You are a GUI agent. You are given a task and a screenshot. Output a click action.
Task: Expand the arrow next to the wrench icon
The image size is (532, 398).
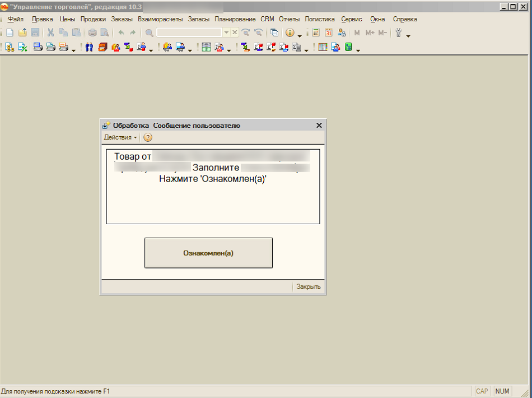click(x=408, y=36)
